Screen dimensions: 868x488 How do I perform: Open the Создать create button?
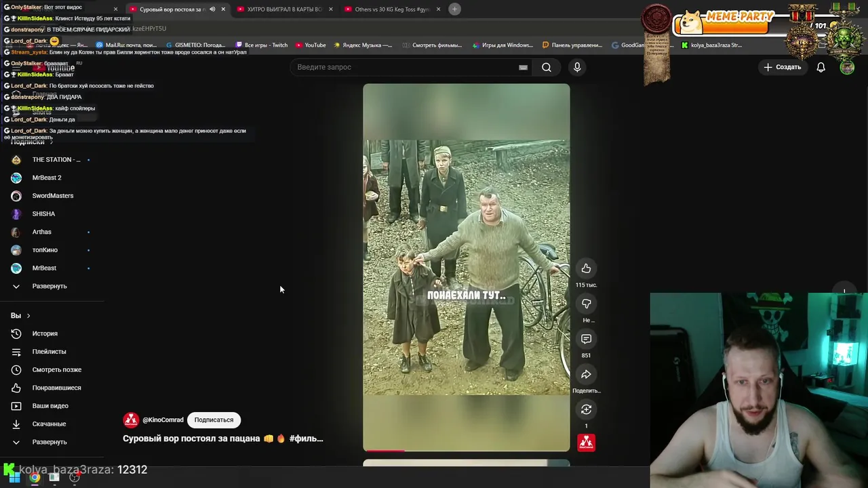[782, 67]
